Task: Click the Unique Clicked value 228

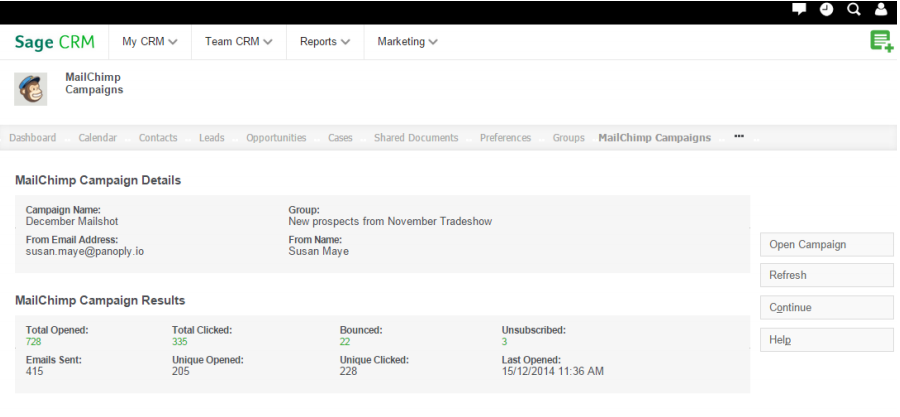Action: coord(348,372)
